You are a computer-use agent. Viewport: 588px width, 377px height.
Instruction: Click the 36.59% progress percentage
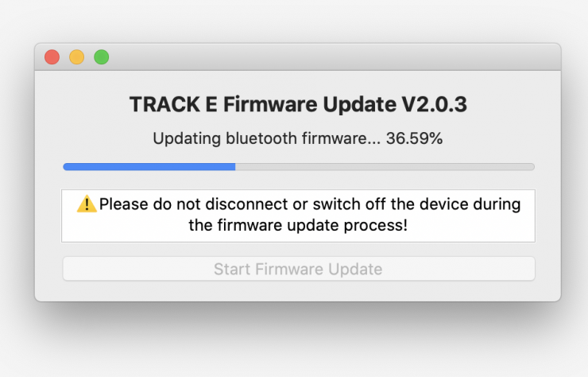point(415,138)
